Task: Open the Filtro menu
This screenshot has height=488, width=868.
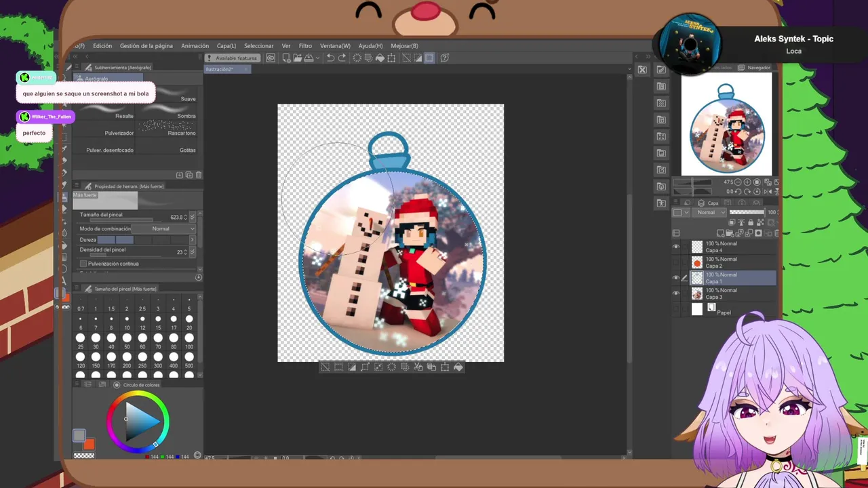Action: coord(305,46)
